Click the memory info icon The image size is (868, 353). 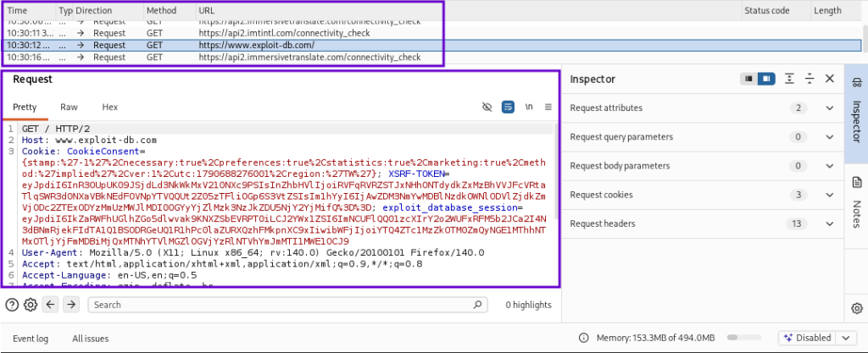(583, 338)
